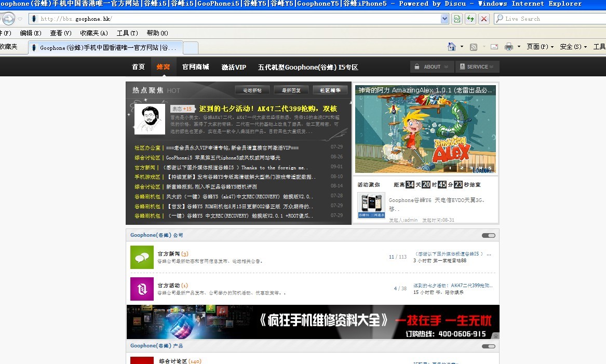Open the 活动聚焦 phone thumbnail
This screenshot has height=364, width=606.
click(371, 206)
